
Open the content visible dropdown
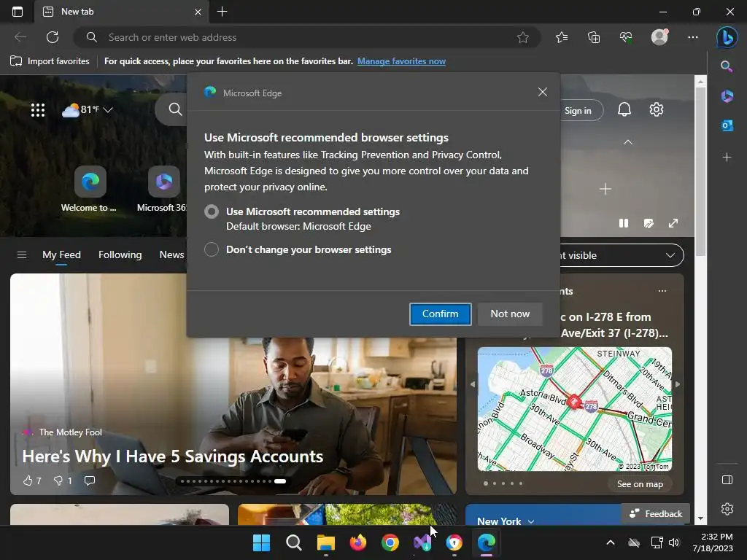[622, 255]
